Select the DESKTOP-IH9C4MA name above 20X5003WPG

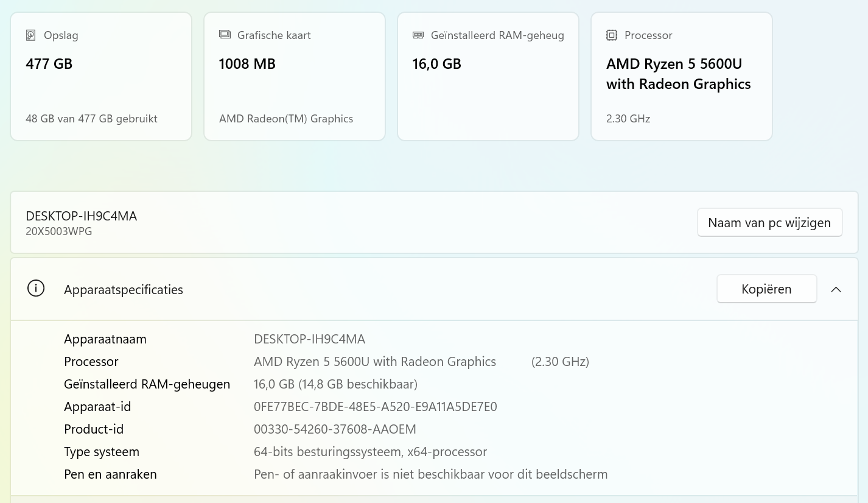click(82, 216)
